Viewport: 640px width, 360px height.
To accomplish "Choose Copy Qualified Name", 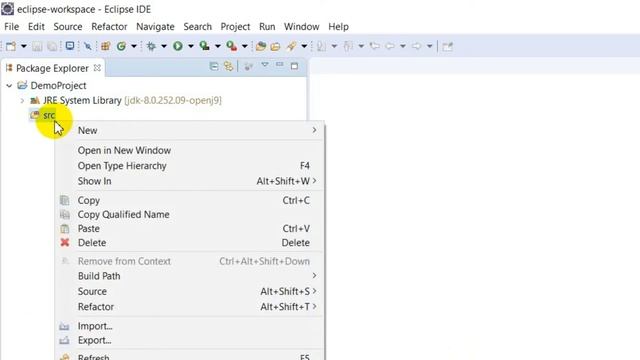I will (x=190, y=214).
